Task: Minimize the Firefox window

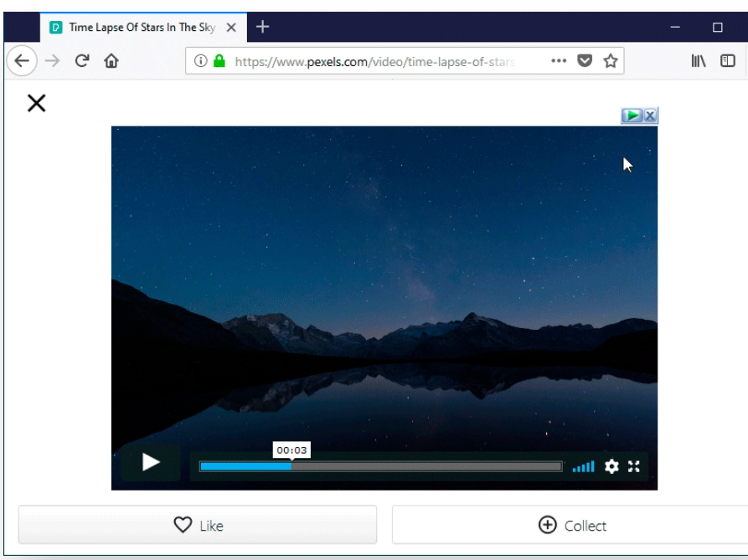Action: [x=675, y=27]
